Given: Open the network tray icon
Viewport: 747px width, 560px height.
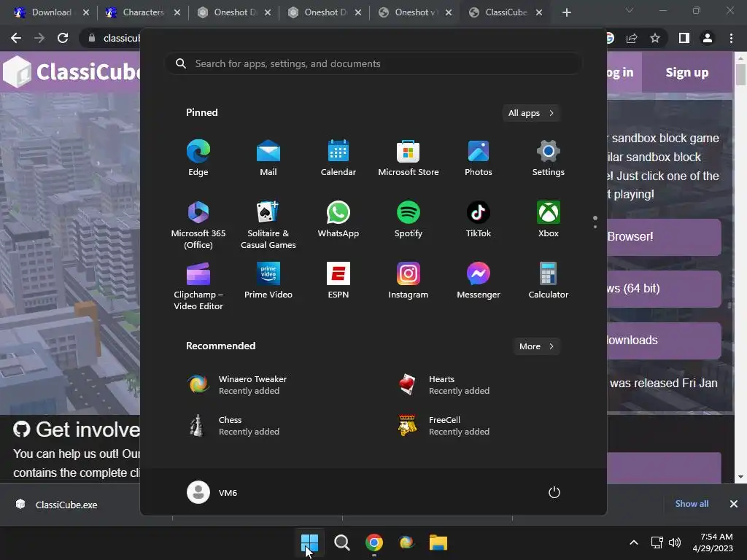Looking at the screenshot, I should [x=657, y=542].
